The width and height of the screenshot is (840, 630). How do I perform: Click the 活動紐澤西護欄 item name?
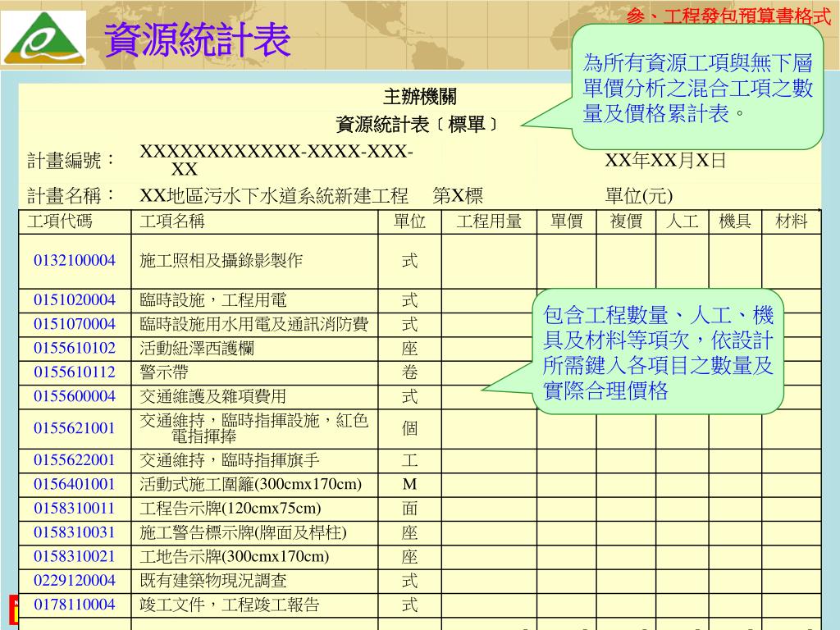click(197, 348)
